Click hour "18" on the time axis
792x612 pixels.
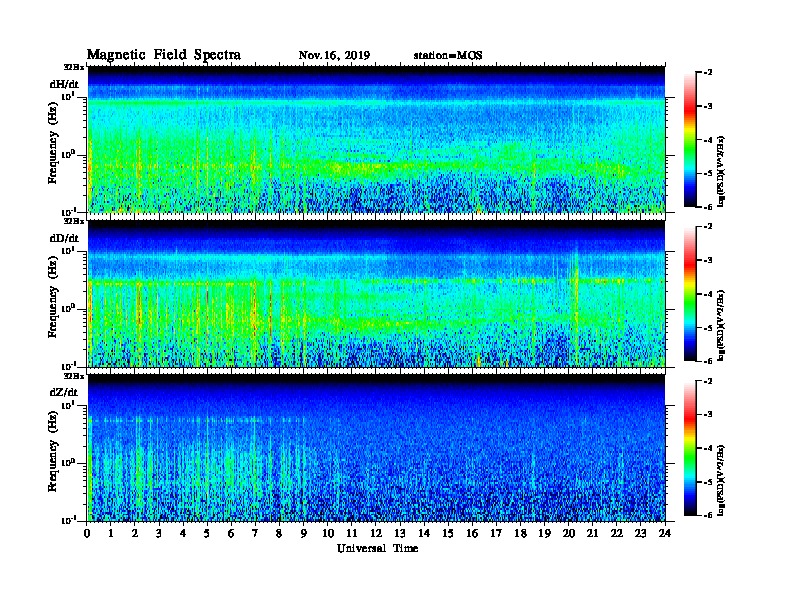[520, 534]
